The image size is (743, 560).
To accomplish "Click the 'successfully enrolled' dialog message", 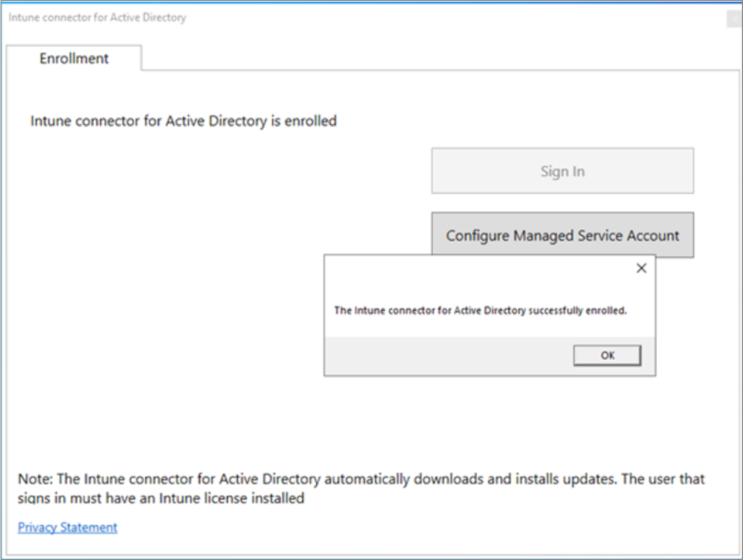I will point(480,310).
